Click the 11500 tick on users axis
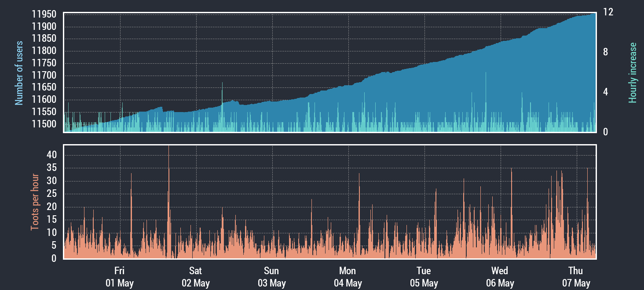Viewport: 644px width, 290px height. click(44, 124)
